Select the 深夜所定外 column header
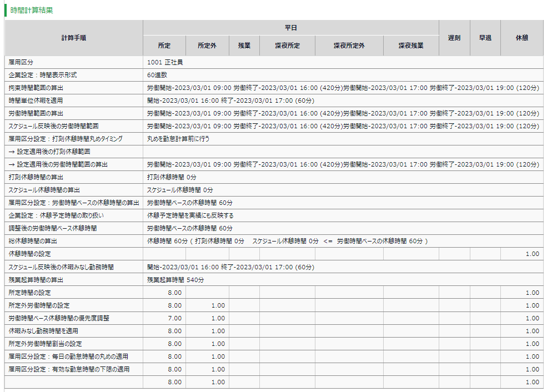This screenshot has height=392, width=547. (349, 46)
